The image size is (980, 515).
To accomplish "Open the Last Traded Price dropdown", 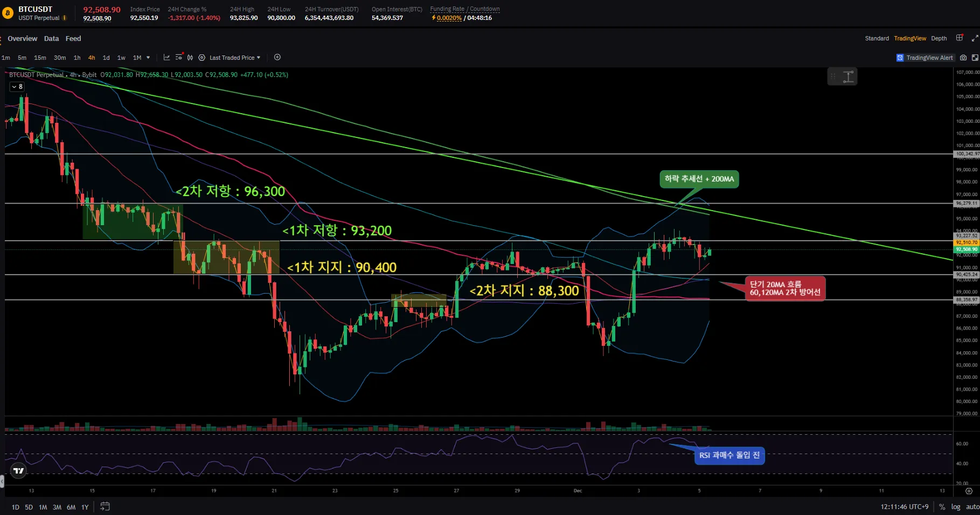I will click(x=234, y=58).
